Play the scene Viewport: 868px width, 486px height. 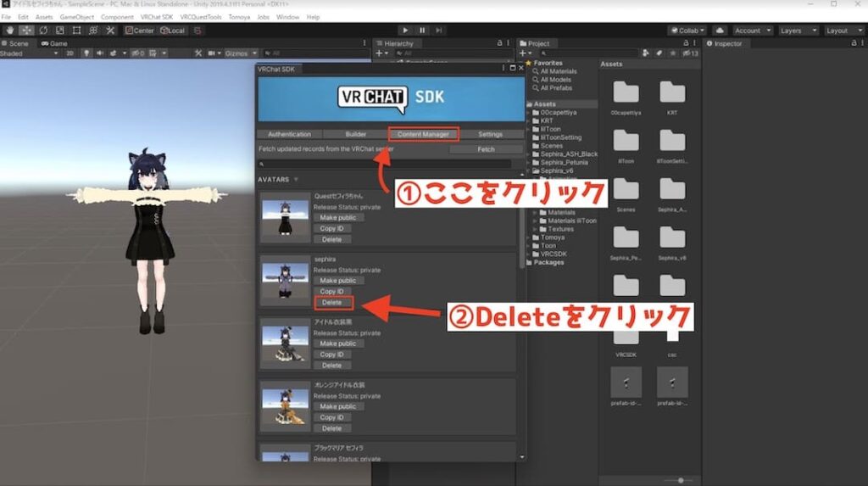coord(405,31)
